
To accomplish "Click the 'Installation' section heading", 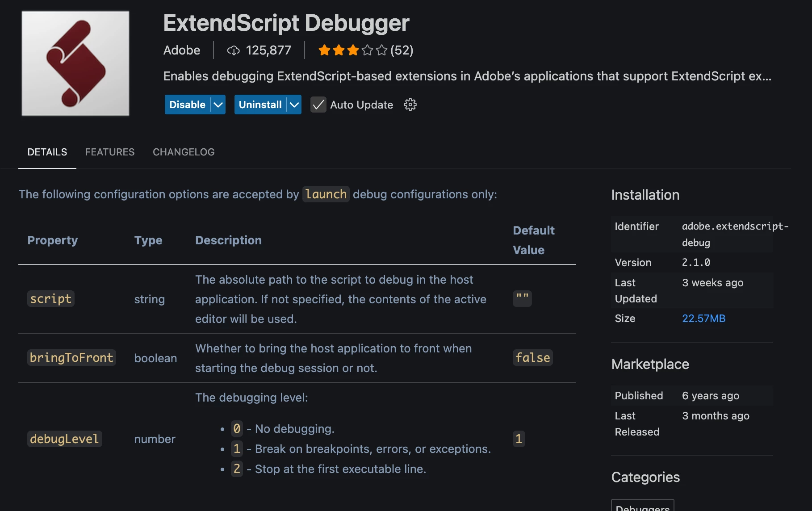I will click(x=645, y=195).
